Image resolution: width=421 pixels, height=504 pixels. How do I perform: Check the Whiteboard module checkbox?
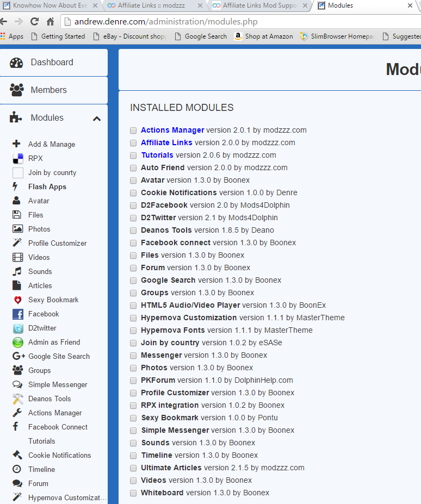tap(133, 493)
